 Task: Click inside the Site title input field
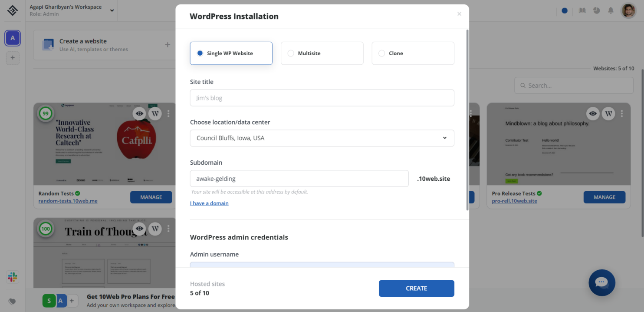pos(322,98)
